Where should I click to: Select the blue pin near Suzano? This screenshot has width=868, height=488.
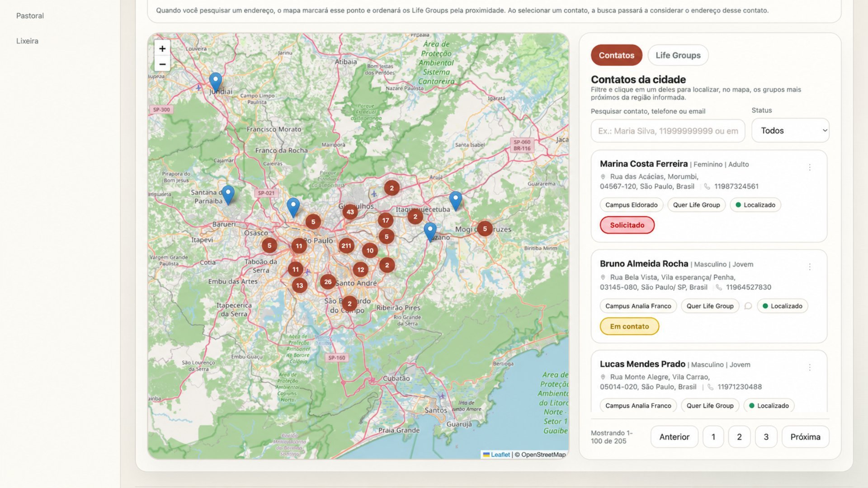click(x=430, y=232)
